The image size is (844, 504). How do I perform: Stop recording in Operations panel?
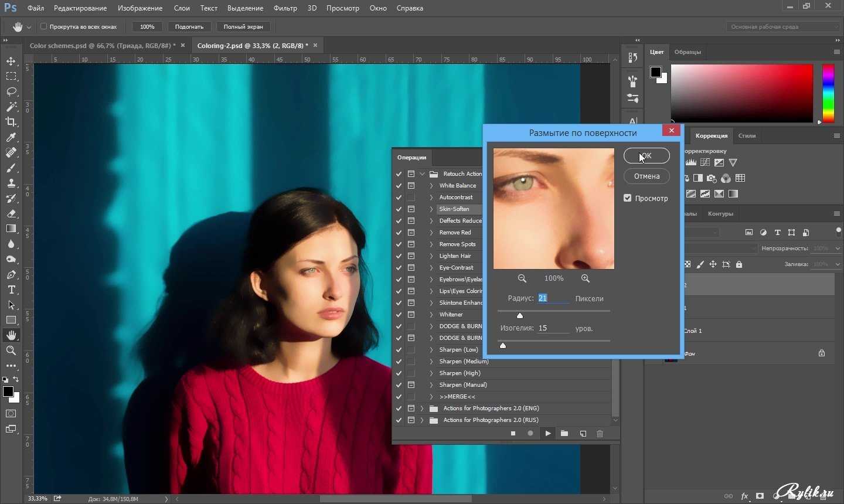513,434
